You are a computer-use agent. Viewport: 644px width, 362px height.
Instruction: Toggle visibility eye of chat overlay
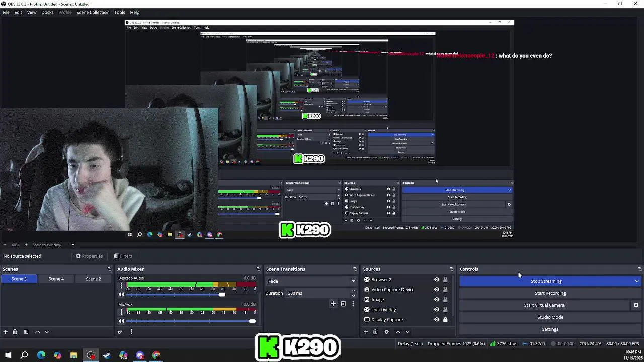[x=437, y=310]
